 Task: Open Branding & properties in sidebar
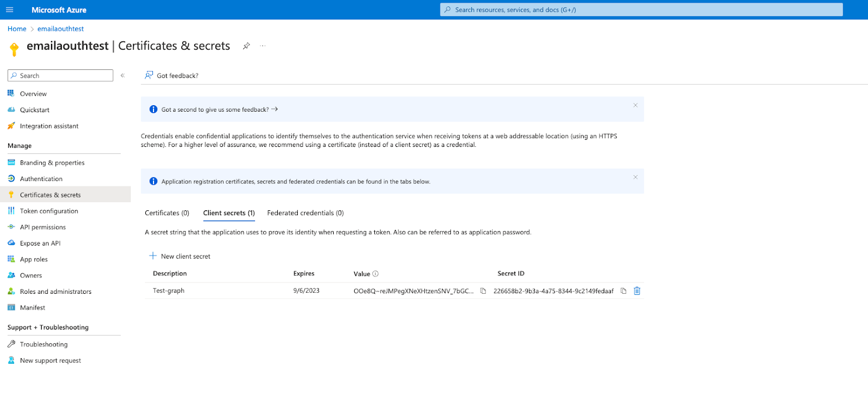coord(52,163)
